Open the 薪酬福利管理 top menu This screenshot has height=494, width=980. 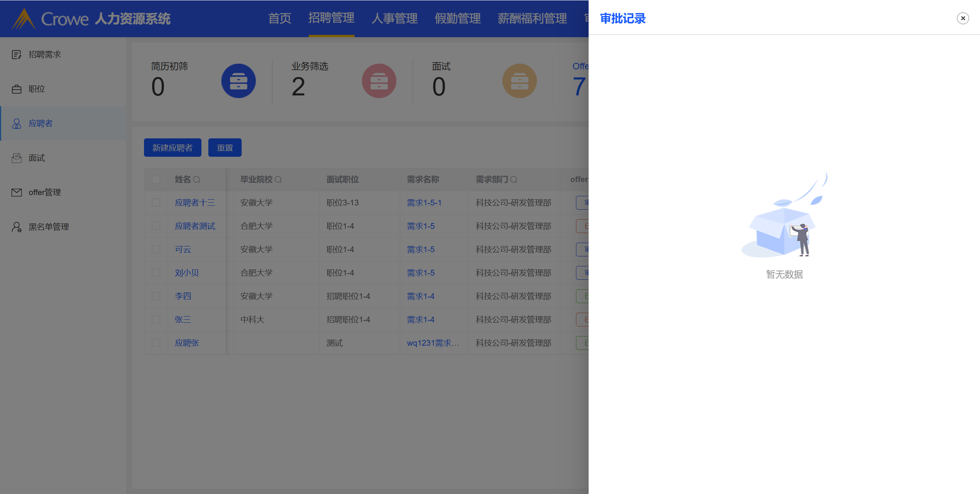point(532,18)
